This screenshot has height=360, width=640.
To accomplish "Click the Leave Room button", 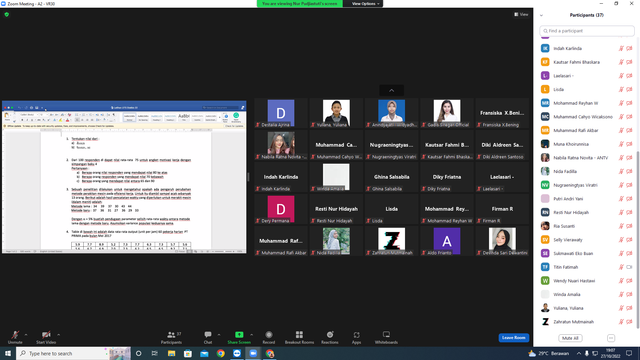I will tap(513, 338).
